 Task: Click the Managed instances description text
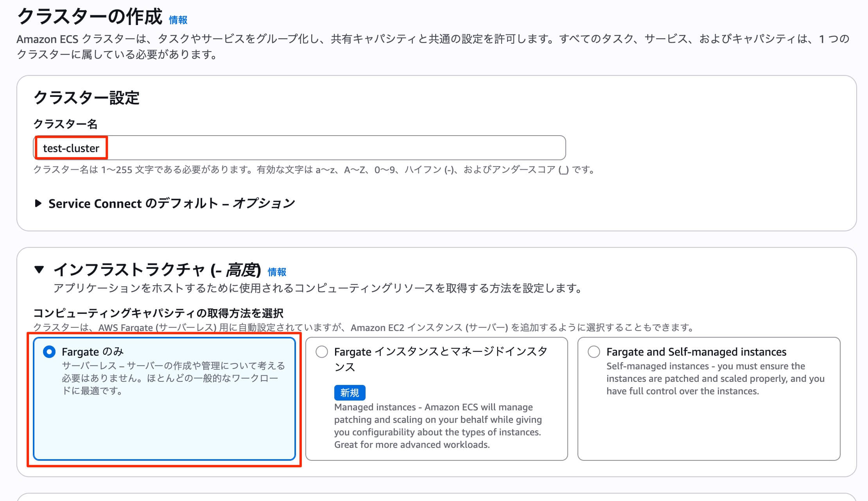coord(438,426)
